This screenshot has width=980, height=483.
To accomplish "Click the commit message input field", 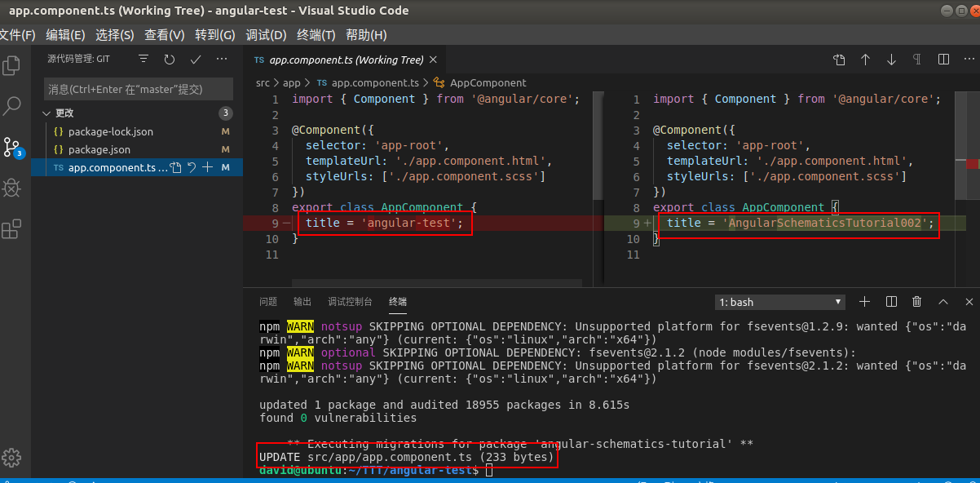I will pyautogui.click(x=138, y=89).
